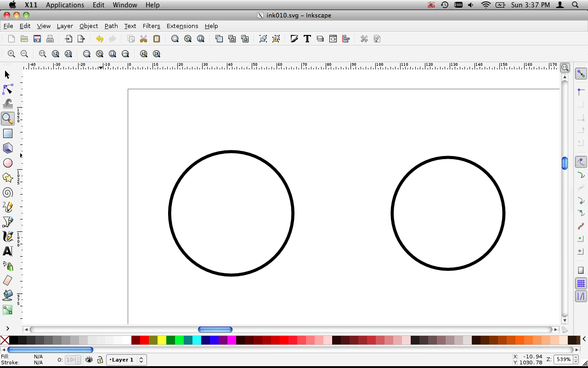Click the Zoom 1:1 icon

click(43, 54)
